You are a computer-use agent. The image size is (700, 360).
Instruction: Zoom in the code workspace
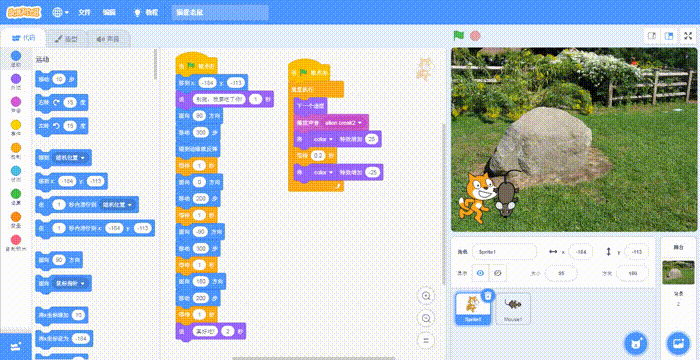pyautogui.click(x=426, y=296)
